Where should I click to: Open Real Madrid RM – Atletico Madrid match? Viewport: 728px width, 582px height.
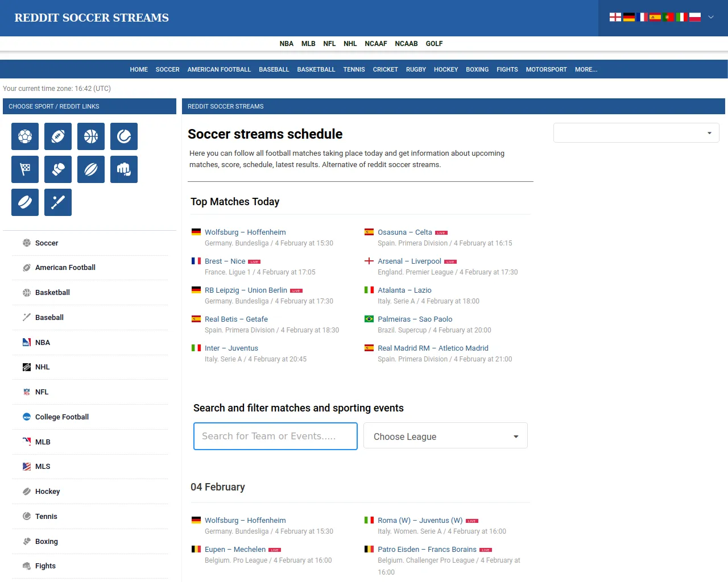click(433, 348)
